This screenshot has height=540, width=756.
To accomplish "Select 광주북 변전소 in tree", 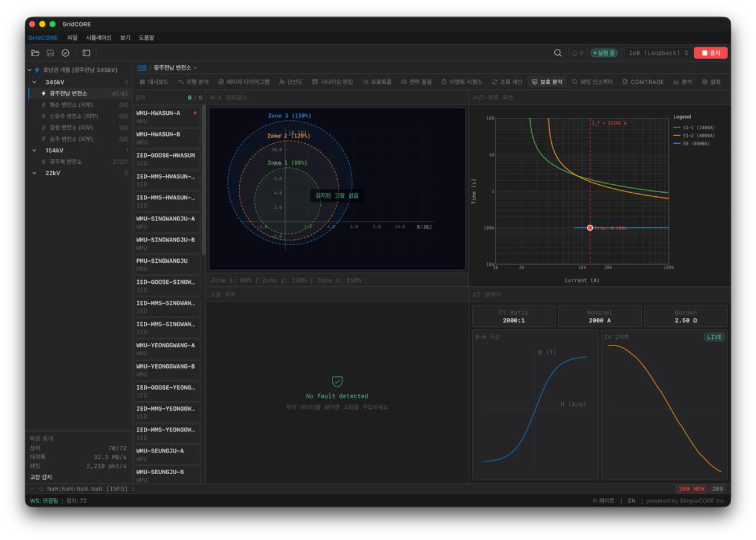I will [x=79, y=162].
